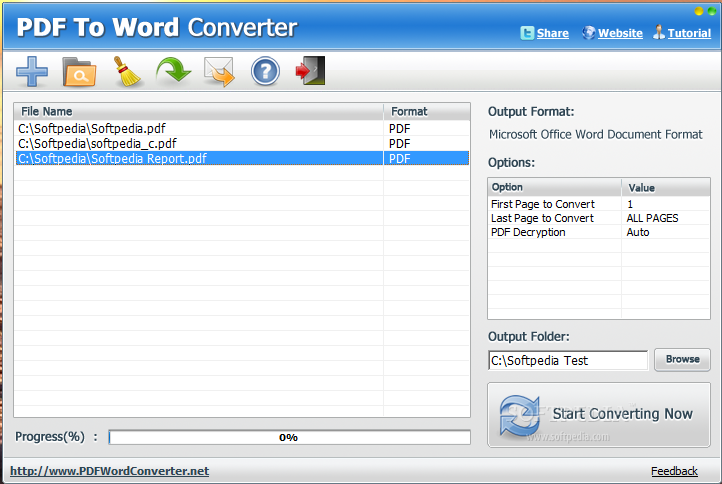Click the Share icon in header

pyautogui.click(x=527, y=33)
